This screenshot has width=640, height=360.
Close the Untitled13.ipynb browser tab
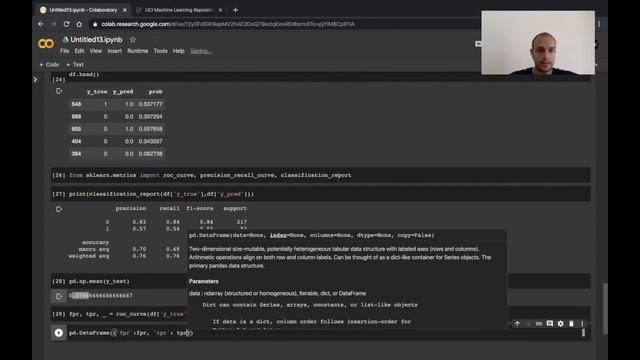124,10
